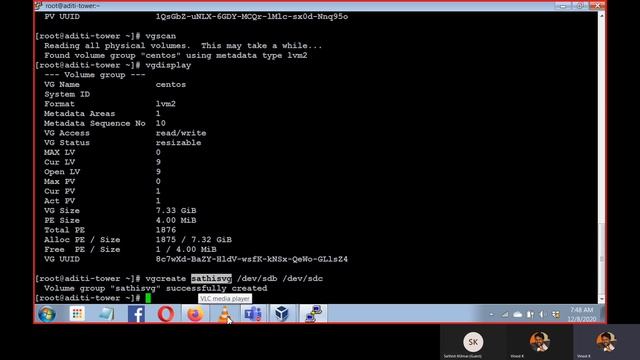Open the speaker volume tray icon
The image size is (640, 360).
point(542,314)
